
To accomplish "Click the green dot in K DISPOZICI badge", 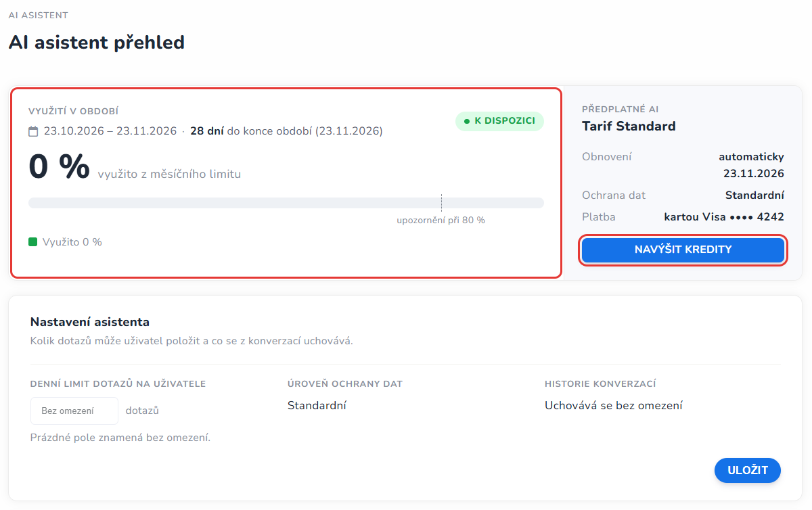I will (467, 121).
